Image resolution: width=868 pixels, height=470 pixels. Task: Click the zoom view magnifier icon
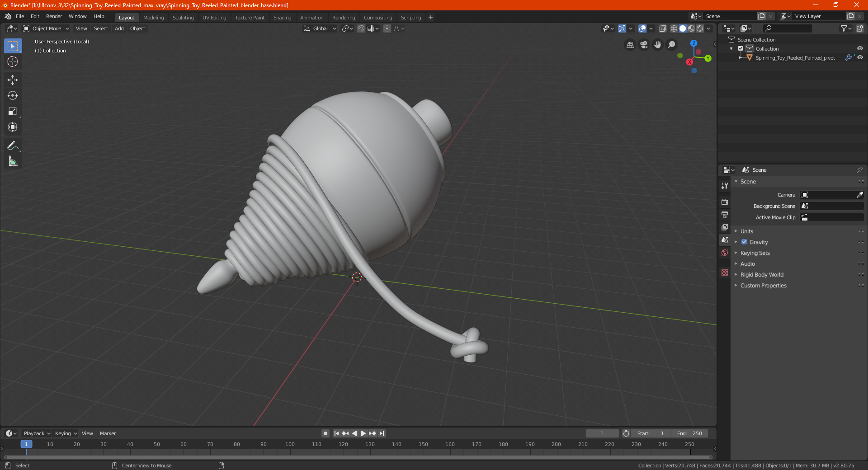pyautogui.click(x=672, y=45)
